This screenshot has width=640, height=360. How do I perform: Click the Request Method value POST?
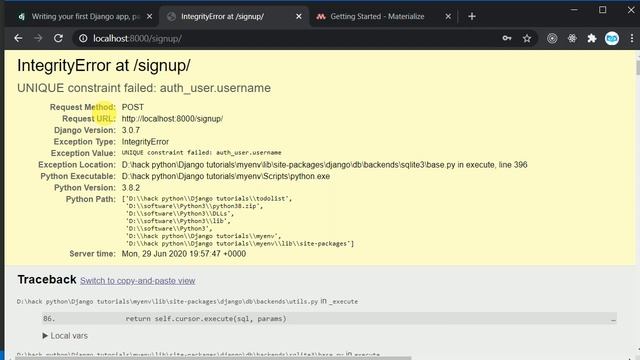click(133, 107)
